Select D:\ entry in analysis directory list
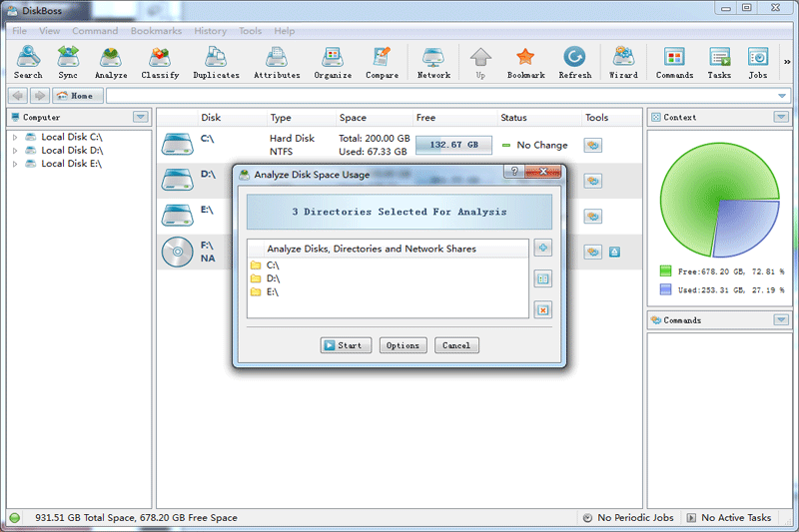This screenshot has width=799, height=532. click(x=274, y=278)
